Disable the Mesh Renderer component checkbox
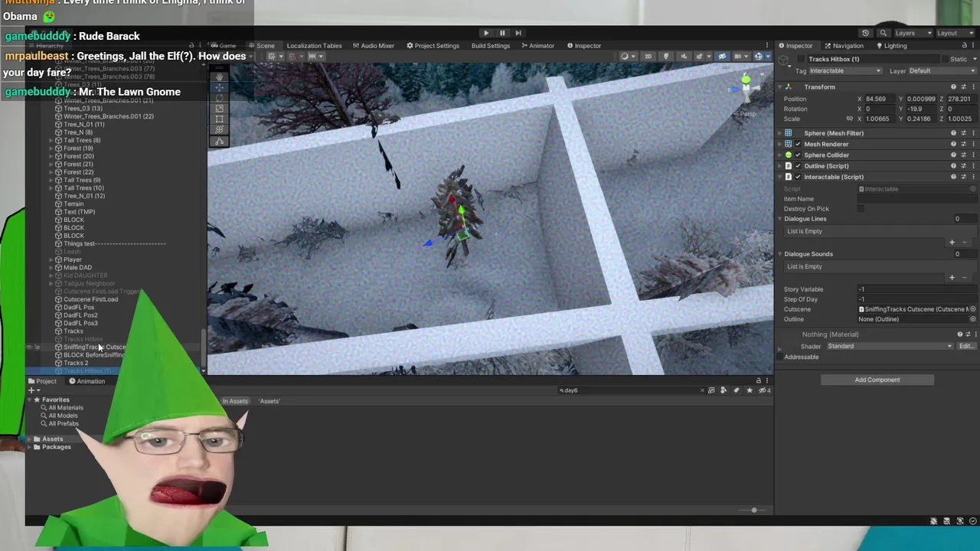Viewport: 980px width, 551px height. click(798, 144)
